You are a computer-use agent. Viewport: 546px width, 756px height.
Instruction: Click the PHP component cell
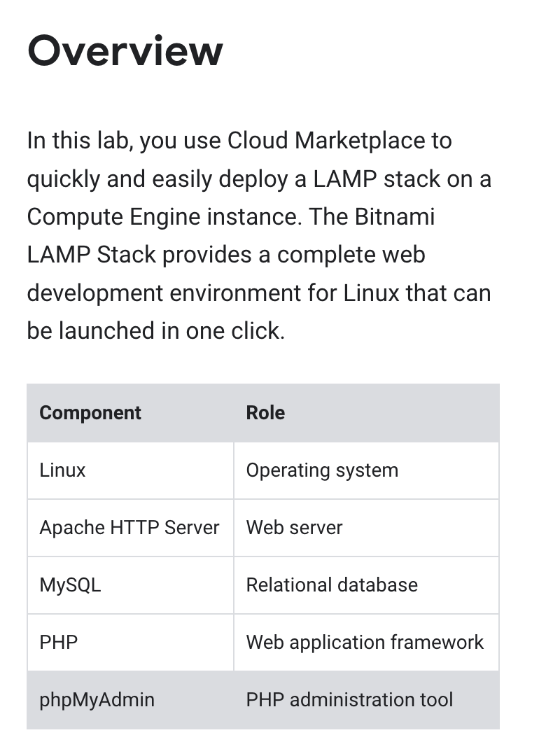coord(130,642)
